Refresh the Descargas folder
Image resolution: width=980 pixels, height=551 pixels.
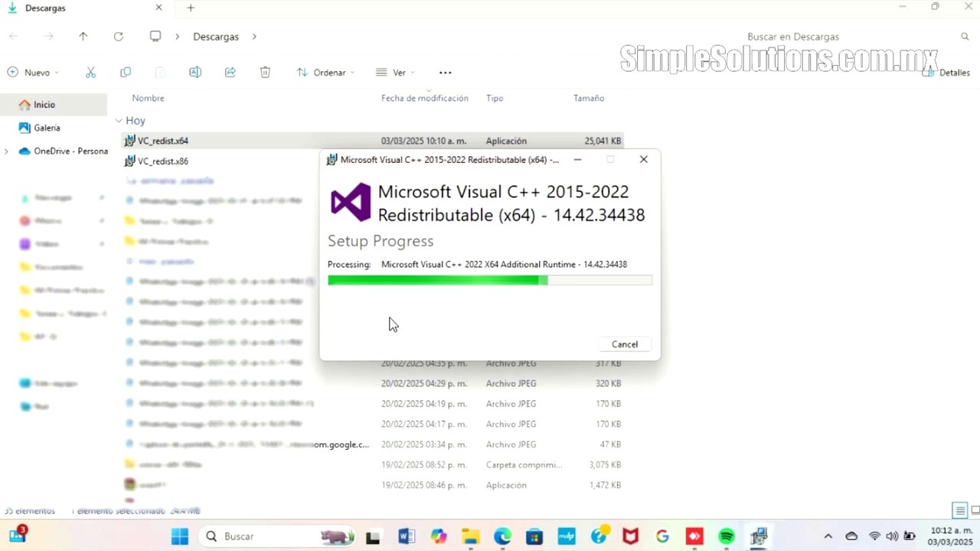[x=118, y=37]
